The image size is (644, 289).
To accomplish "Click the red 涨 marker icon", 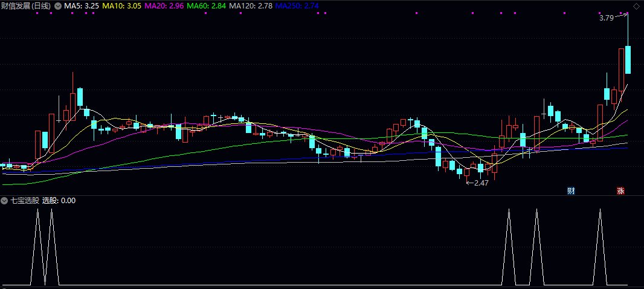I will (620, 190).
